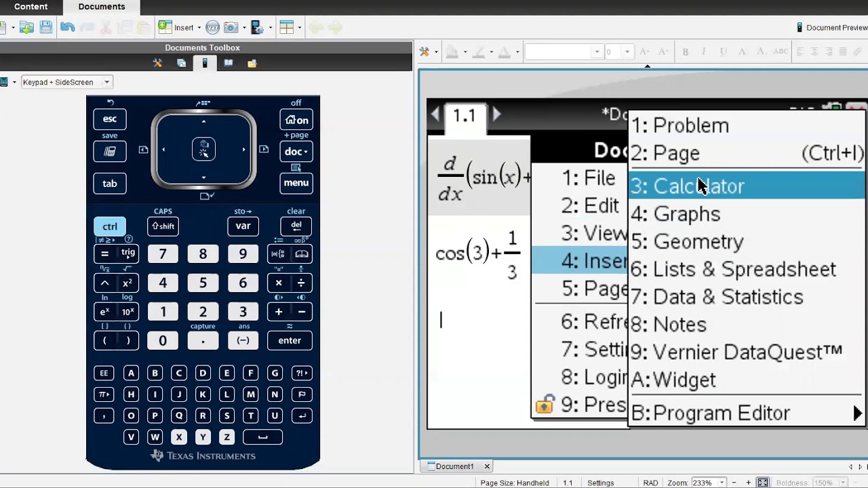
Task: Switch to the Content tab
Action: 31,7
